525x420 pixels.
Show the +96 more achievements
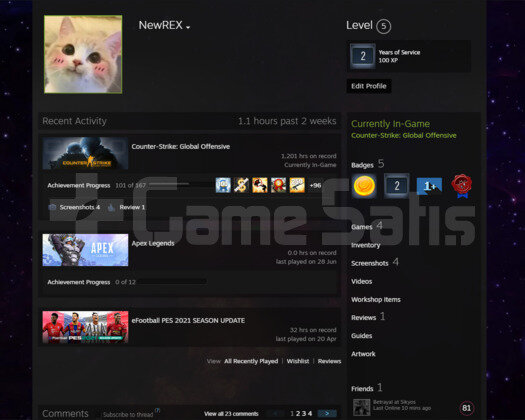[x=315, y=185]
